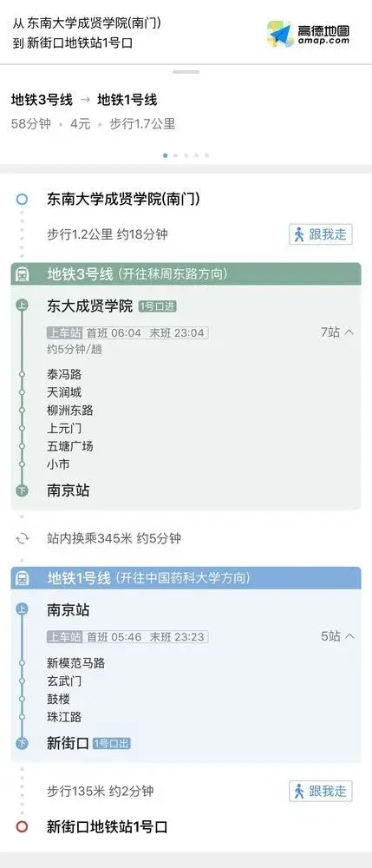372x868 pixels.
Task: Collapse the 5站 stop list
Action: pos(337,636)
